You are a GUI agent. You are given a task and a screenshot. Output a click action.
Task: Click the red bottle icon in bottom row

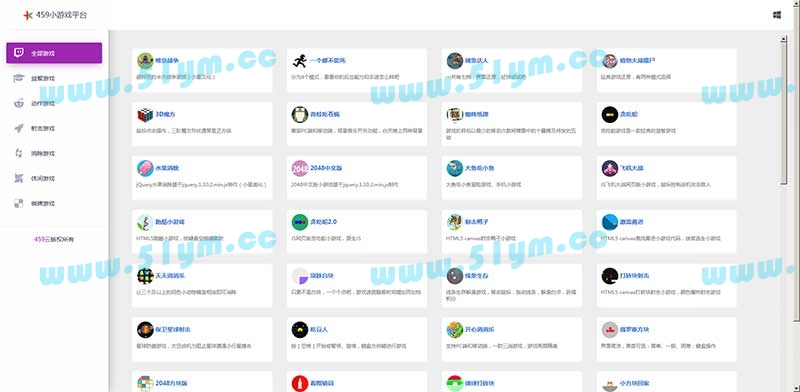pyautogui.click(x=300, y=383)
